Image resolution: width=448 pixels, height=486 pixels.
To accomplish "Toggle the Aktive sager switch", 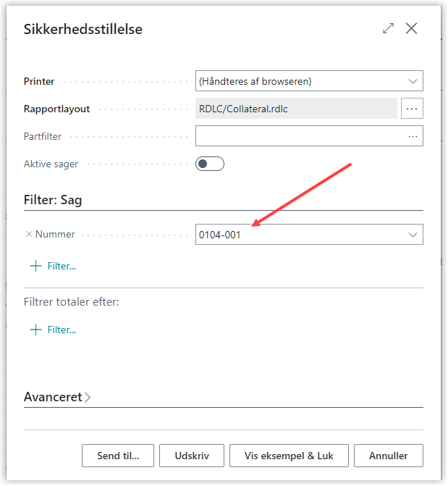I will coord(210,164).
